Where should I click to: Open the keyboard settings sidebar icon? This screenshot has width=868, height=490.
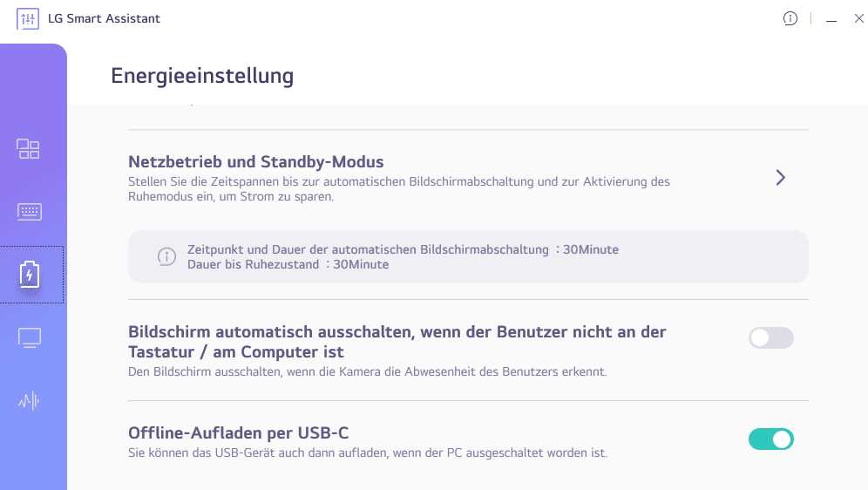[x=29, y=211]
